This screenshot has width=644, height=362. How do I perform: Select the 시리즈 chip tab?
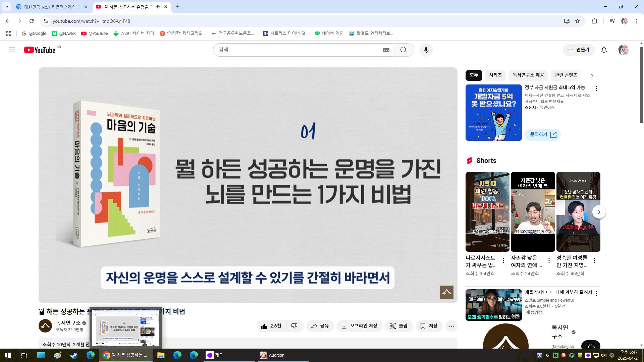495,75
